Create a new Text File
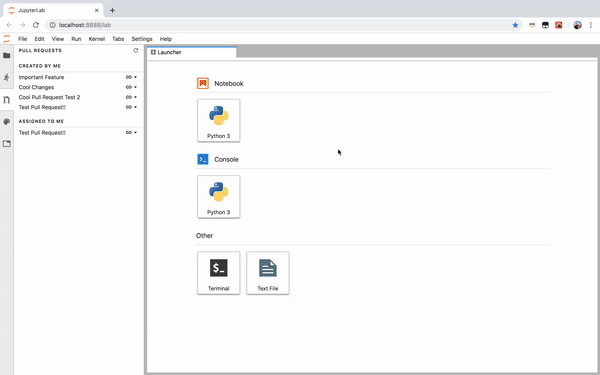This screenshot has width=600, height=375. (x=267, y=273)
